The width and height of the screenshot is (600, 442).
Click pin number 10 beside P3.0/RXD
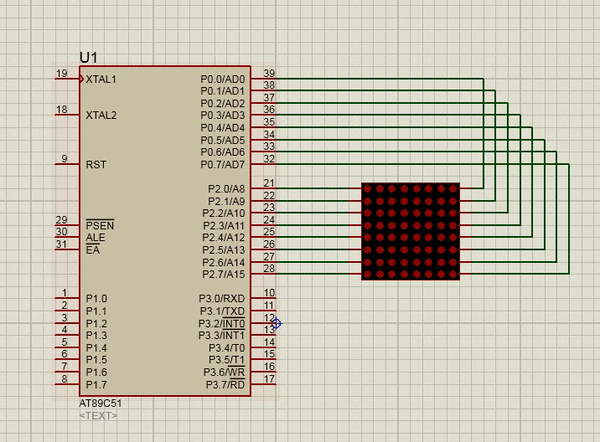pos(269,293)
